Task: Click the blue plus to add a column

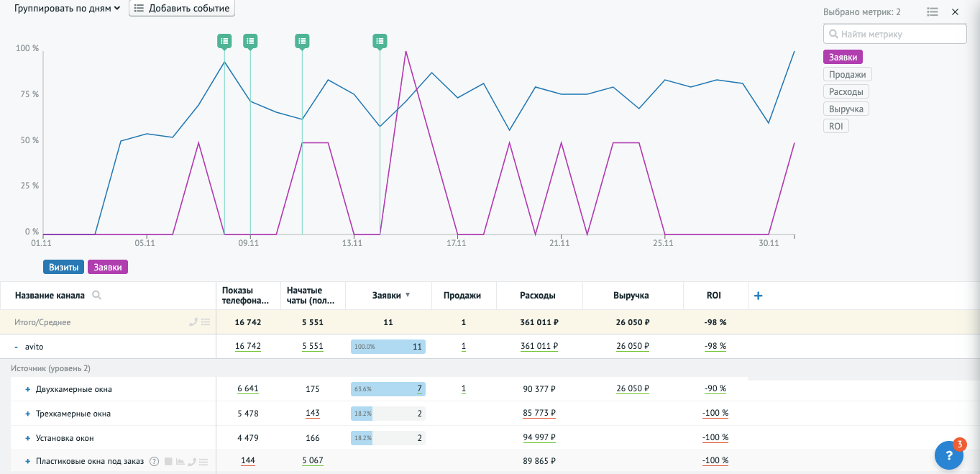Action: (x=758, y=296)
